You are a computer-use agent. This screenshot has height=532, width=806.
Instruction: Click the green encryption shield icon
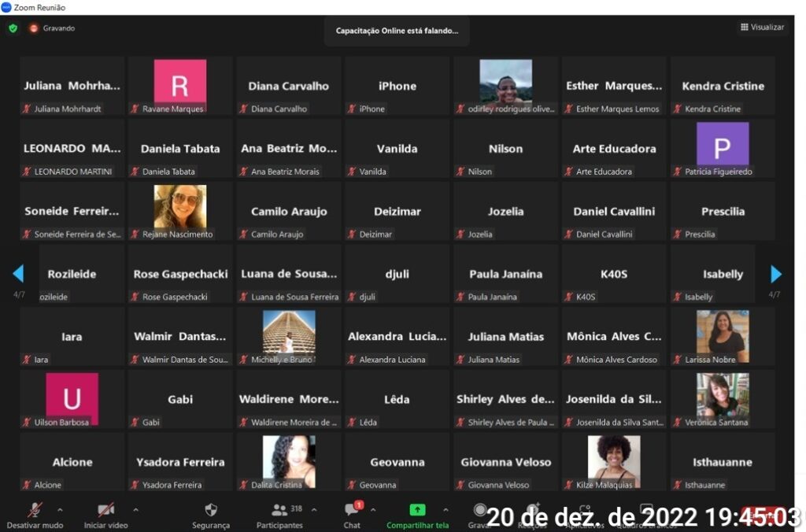tap(13, 28)
